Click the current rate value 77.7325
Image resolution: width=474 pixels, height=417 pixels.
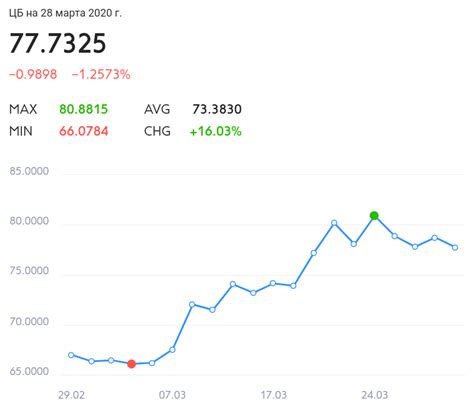tap(58, 43)
